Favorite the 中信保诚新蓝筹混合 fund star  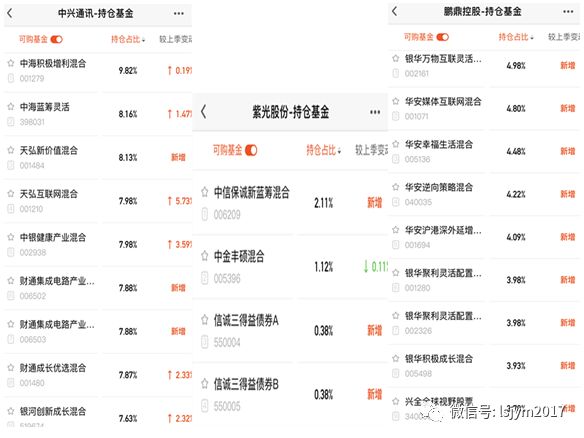(204, 192)
